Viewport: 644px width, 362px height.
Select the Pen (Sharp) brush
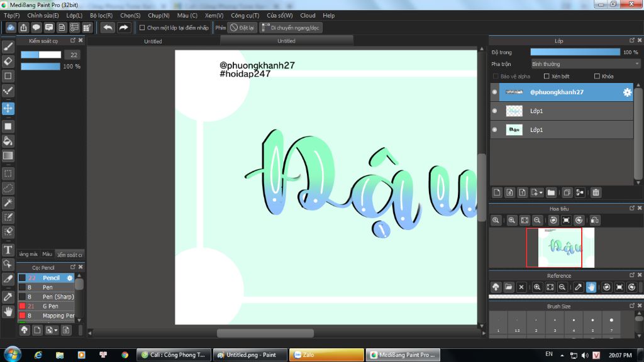point(46,297)
